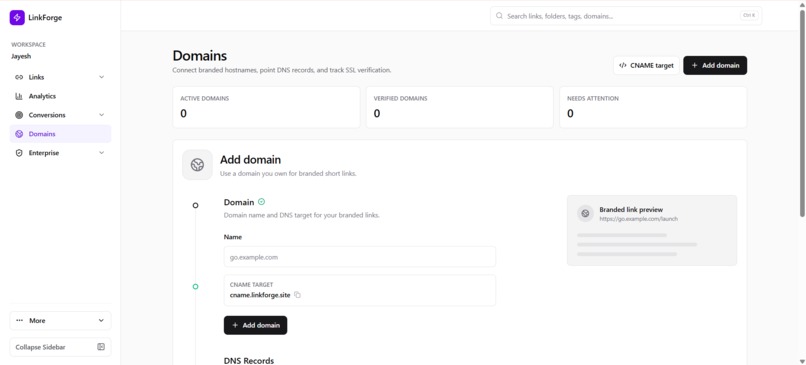Copy the cname.linkforge.site target value
The image size is (806, 365).
click(x=297, y=295)
